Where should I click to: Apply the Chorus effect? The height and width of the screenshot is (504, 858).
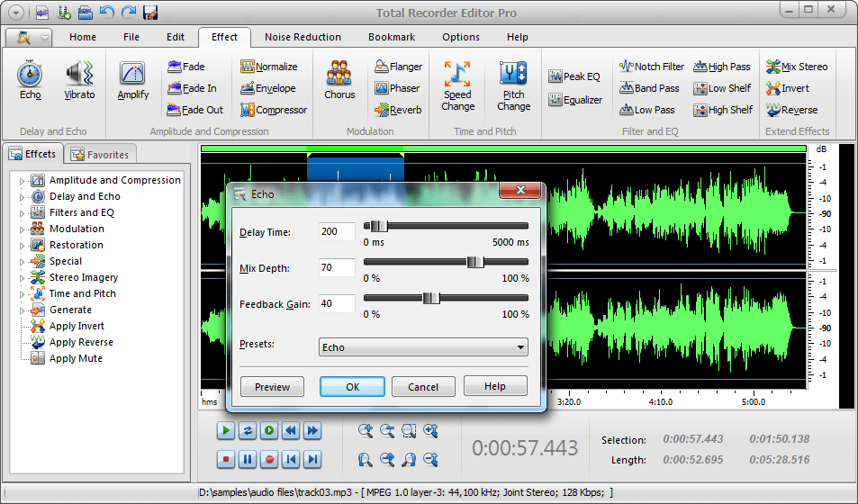[339, 80]
